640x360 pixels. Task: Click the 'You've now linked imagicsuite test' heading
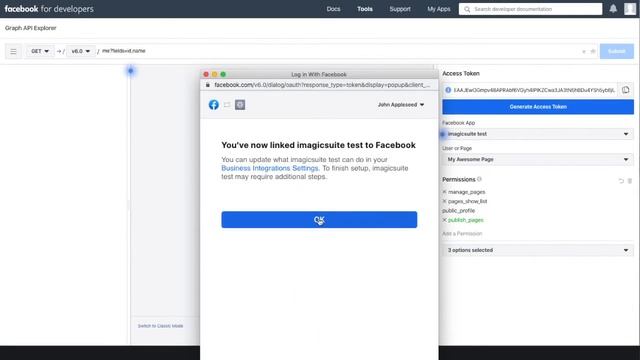(318, 145)
